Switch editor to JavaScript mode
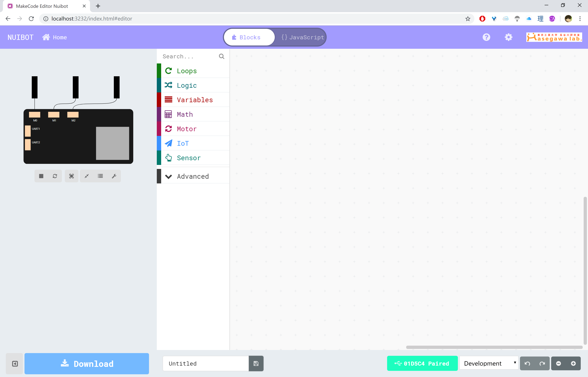588x377 pixels. click(303, 37)
